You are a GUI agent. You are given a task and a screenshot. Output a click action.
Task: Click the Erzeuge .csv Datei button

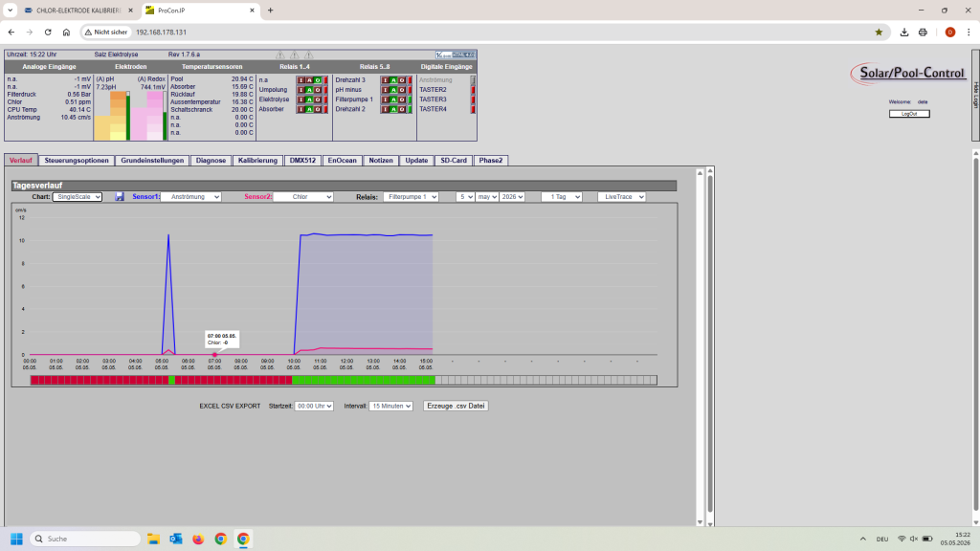(x=456, y=406)
